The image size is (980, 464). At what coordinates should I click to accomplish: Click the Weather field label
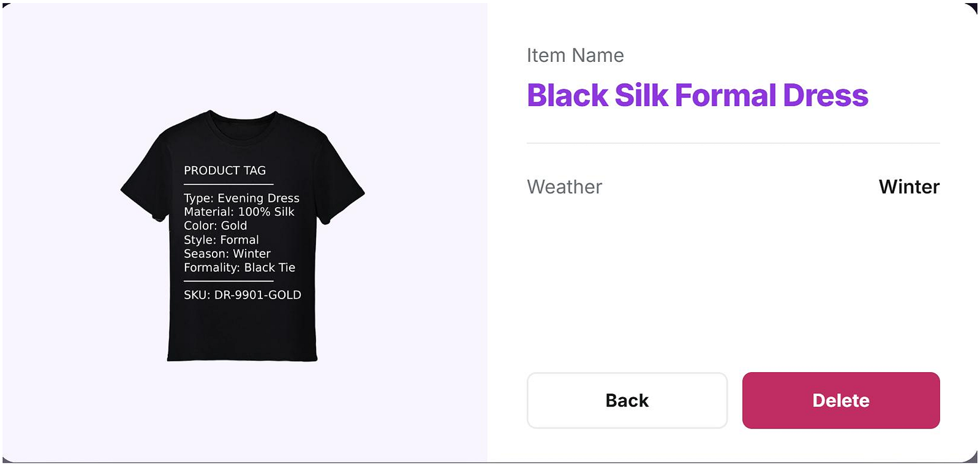[x=564, y=186]
